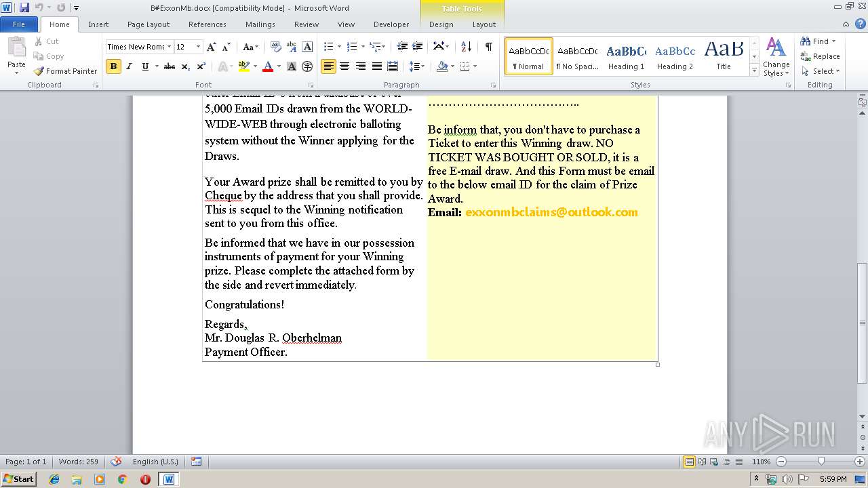Switch to Web Layout view icon
The height and width of the screenshot is (488, 868).
coord(715,462)
